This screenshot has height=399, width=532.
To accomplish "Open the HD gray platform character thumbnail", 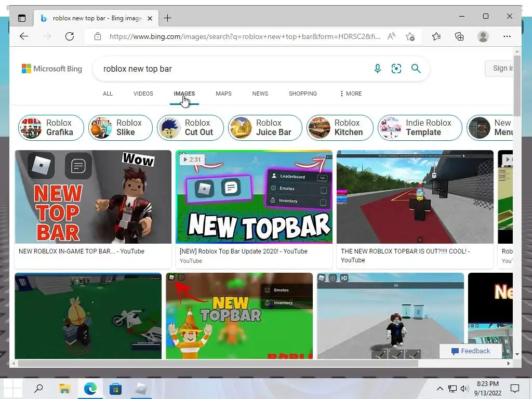I will [x=390, y=315].
